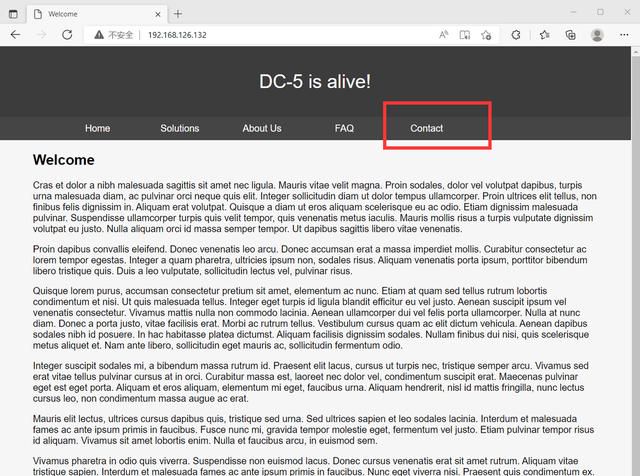Image resolution: width=640 pixels, height=476 pixels.
Task: Reload the page with the refresh icon
Action: point(67,35)
